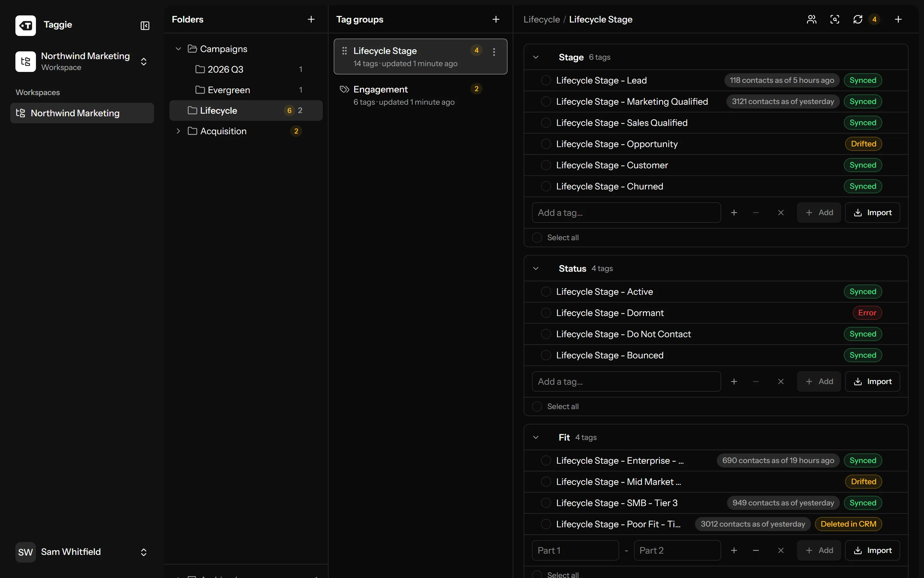Open the Sam Whitfield user menu
The width and height of the screenshot is (924, 578).
point(82,552)
